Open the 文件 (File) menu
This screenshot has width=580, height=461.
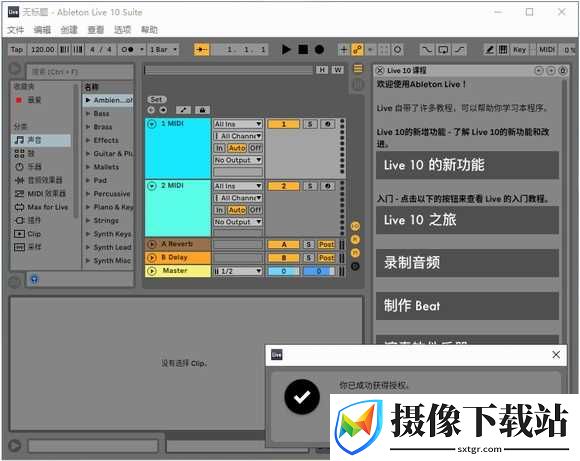[x=16, y=30]
